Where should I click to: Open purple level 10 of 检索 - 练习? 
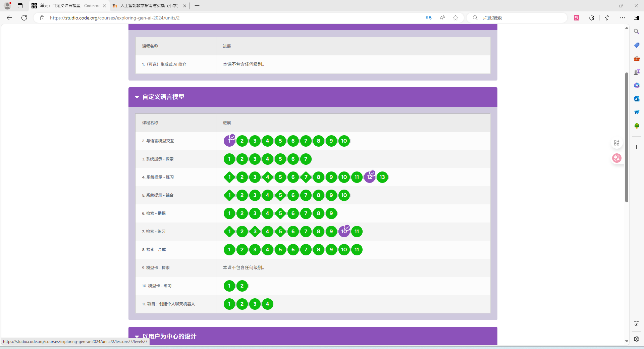(344, 232)
